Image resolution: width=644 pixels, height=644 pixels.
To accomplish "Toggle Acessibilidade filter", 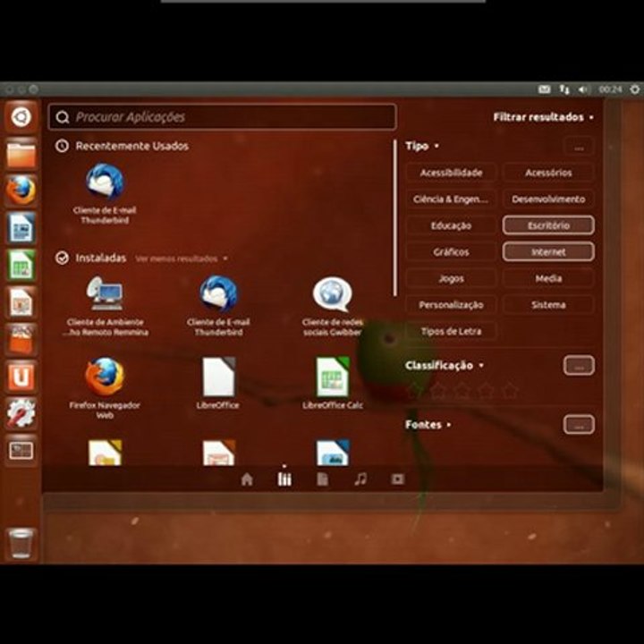I will (451, 173).
